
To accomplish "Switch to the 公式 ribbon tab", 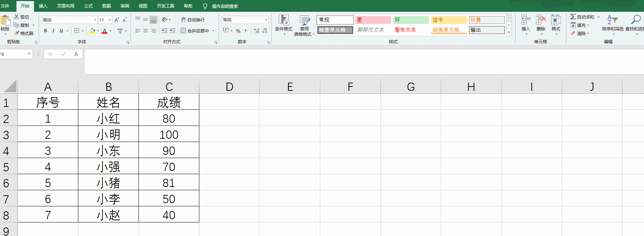I will [x=88, y=6].
